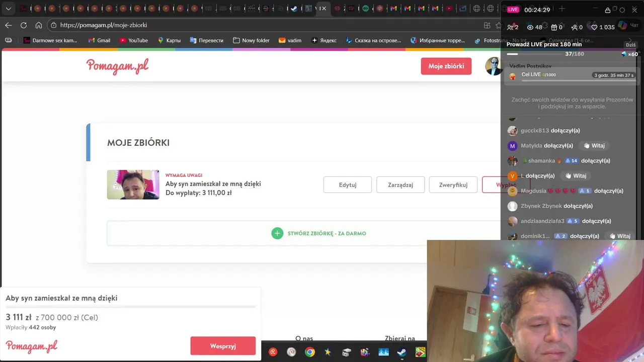644x362 pixels.
Task: Click Magdusia username in chat
Action: point(533,191)
